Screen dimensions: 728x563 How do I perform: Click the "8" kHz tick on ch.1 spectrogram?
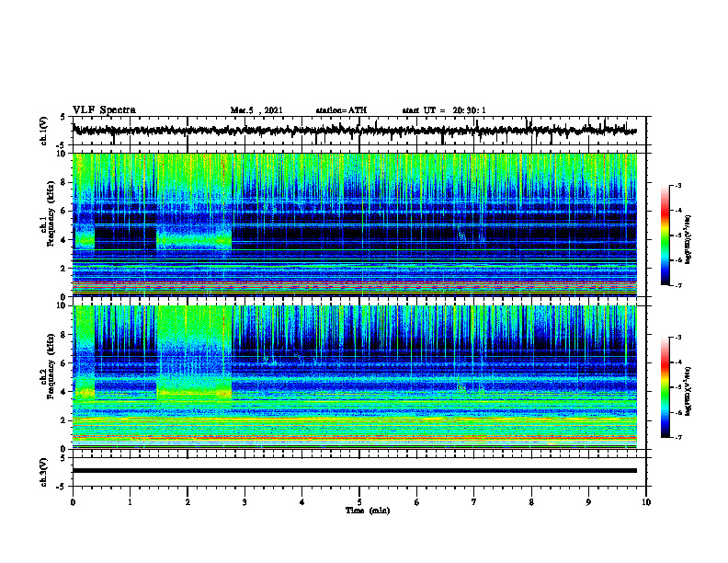63,182
